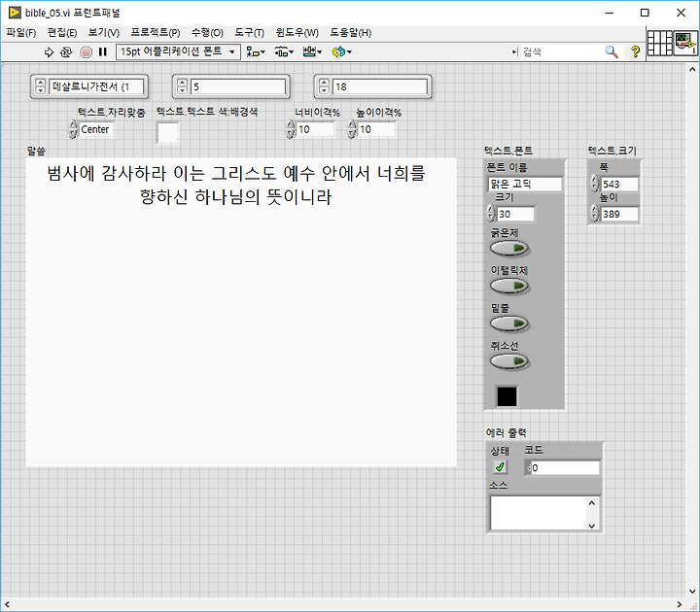Open Reorder objects tool dropdown

[x=341, y=52]
